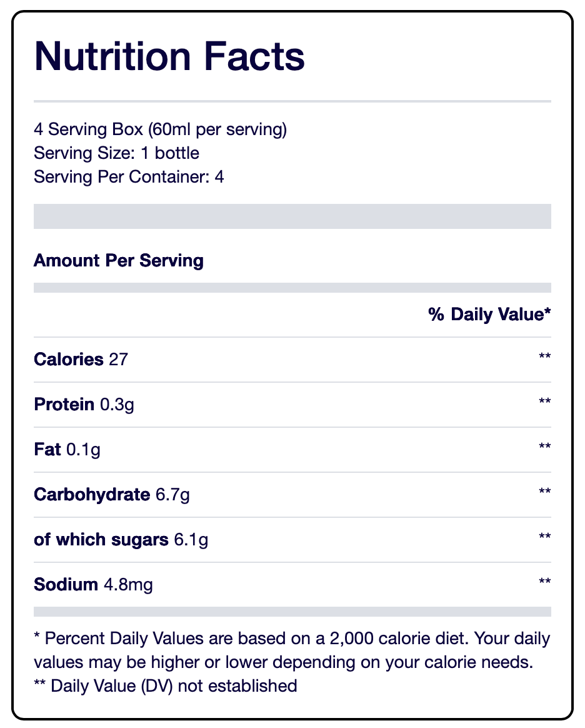
Task: Click Serving Per Container: 4 text
Action: (129, 177)
